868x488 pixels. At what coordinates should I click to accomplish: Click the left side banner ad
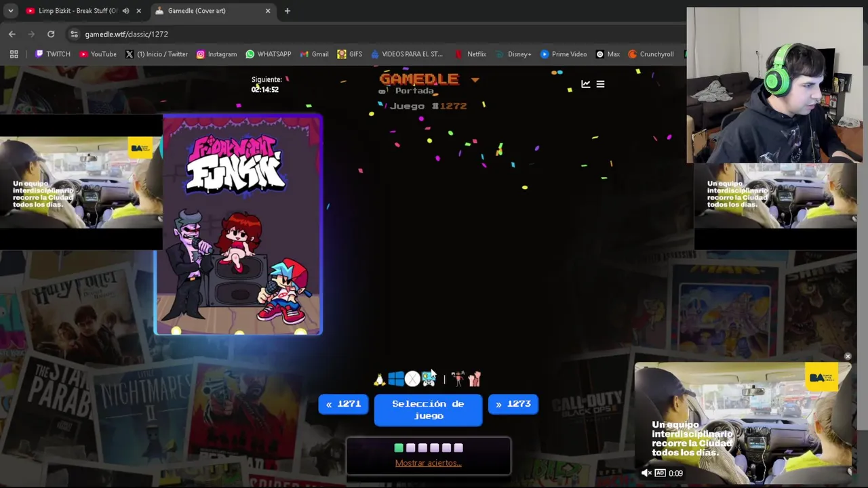(81, 183)
